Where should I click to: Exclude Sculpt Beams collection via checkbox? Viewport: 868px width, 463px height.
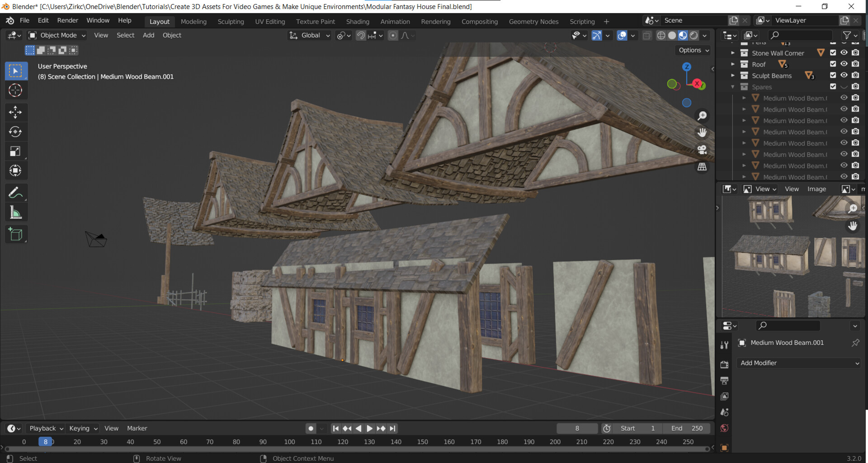(833, 76)
